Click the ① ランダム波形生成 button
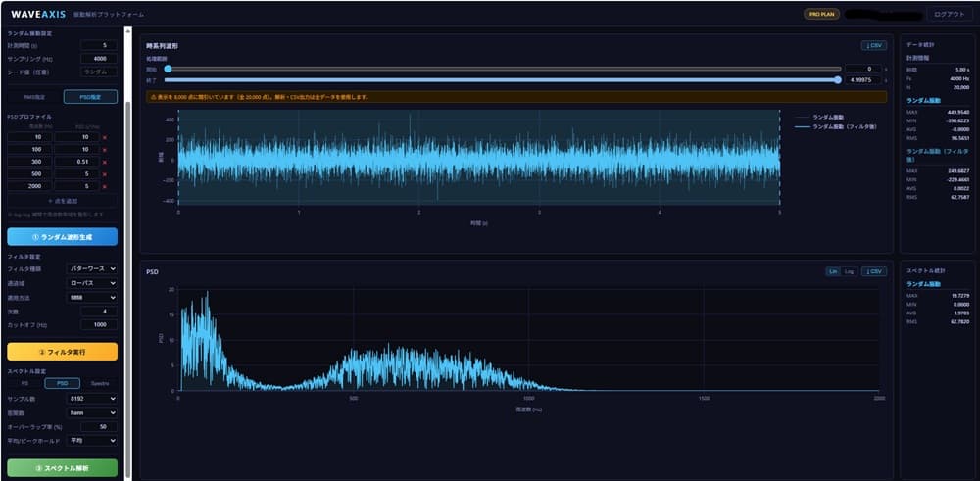The width and height of the screenshot is (980, 481). point(63,237)
